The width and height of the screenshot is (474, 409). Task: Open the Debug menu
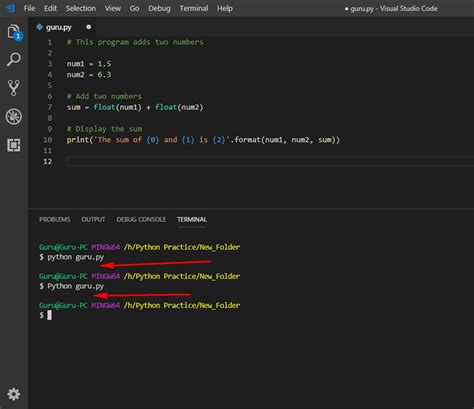(x=159, y=8)
